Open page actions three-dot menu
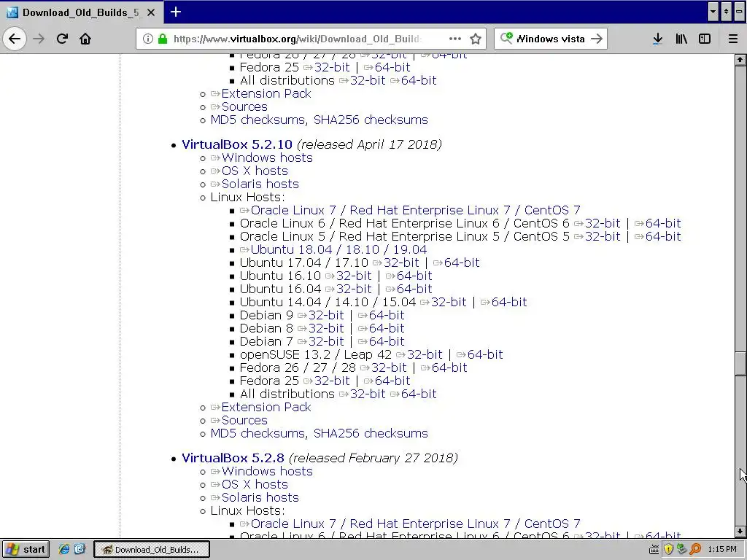This screenshot has width=747, height=560. [455, 39]
